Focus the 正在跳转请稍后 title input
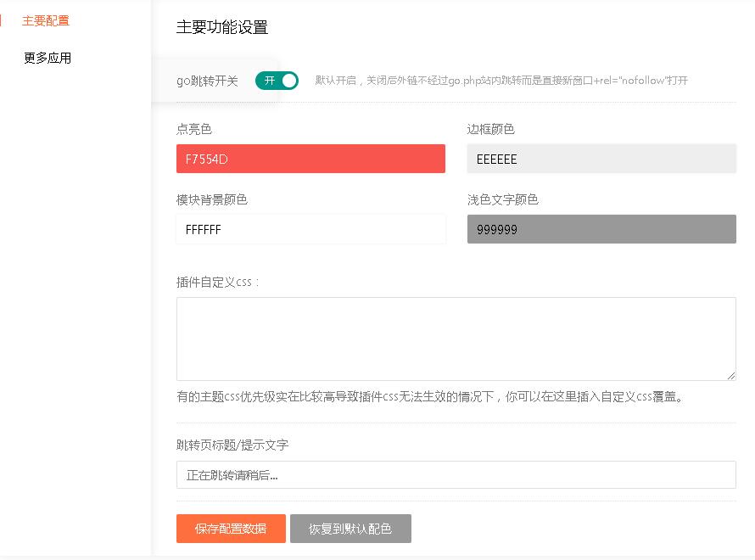 (x=456, y=475)
